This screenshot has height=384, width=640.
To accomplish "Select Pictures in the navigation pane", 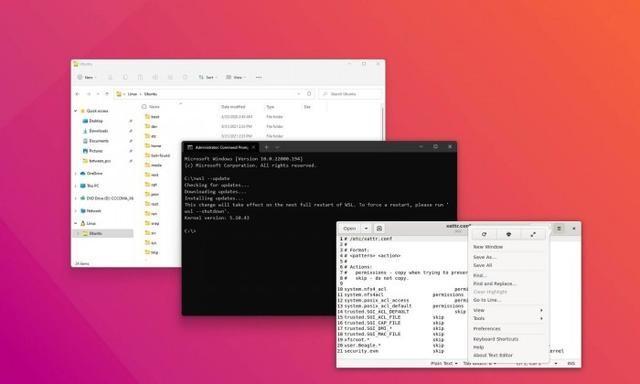I will click(x=96, y=151).
